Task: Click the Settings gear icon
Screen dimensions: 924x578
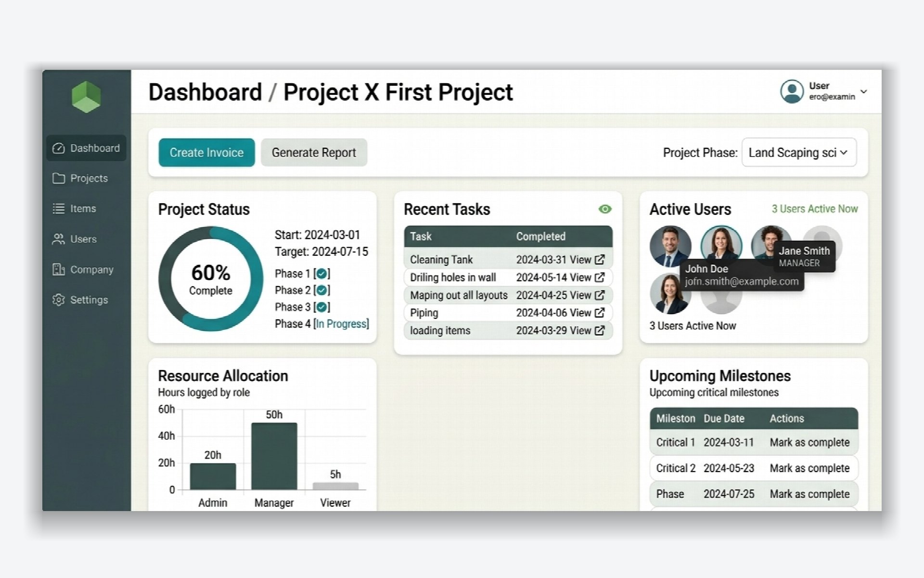Action: 58,300
